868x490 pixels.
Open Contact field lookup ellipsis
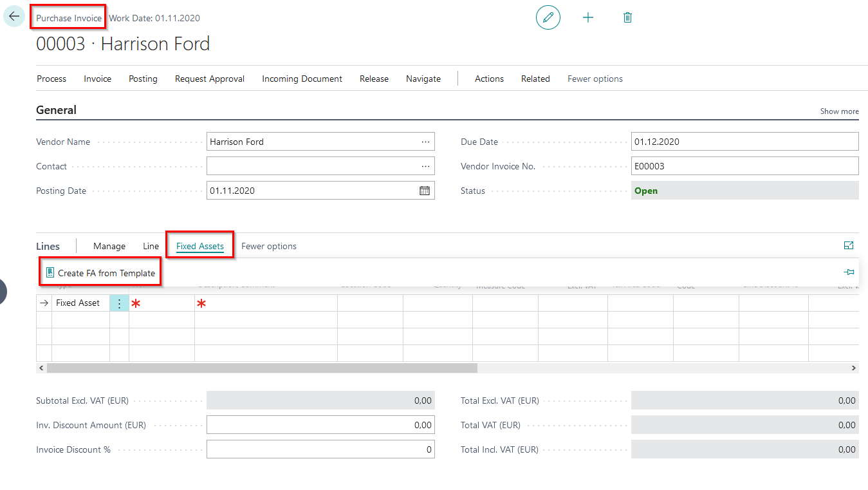425,166
